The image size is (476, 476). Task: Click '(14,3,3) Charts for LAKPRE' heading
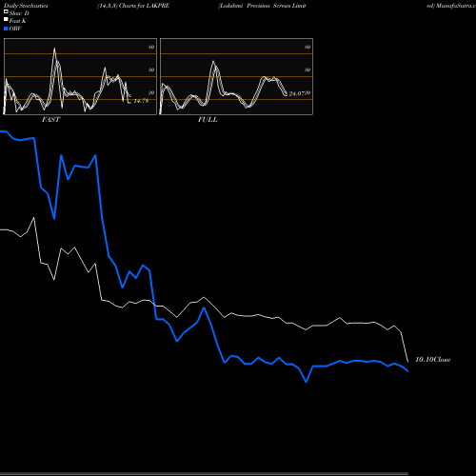133,6
